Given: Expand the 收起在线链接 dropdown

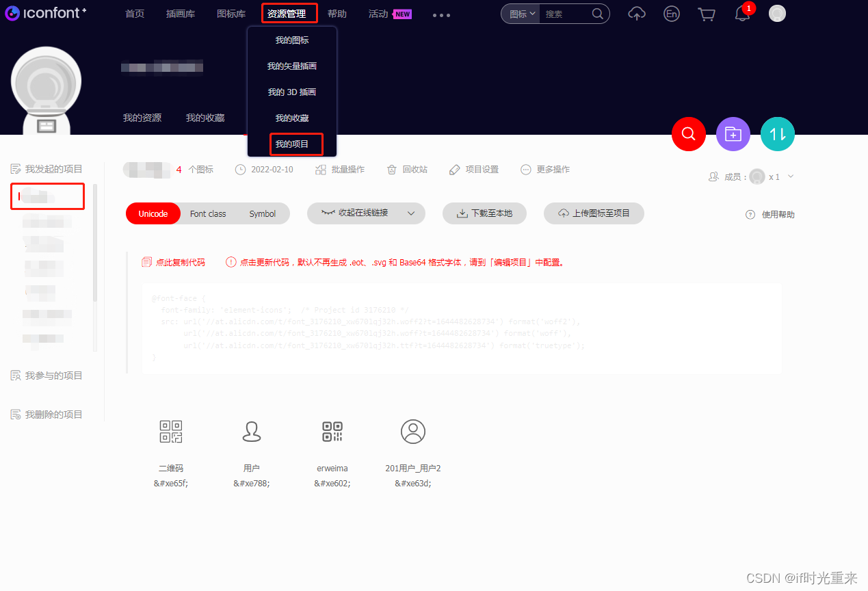Looking at the screenshot, I should point(411,213).
